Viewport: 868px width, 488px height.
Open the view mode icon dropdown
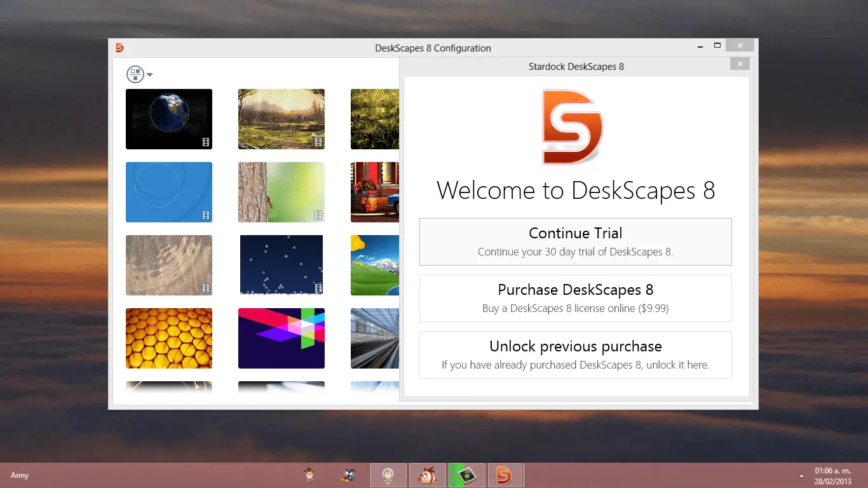(x=140, y=75)
